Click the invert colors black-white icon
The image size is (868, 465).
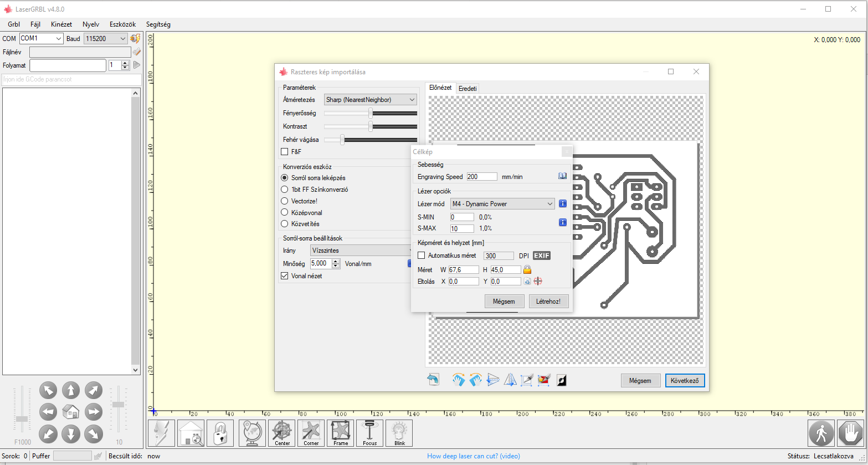562,380
